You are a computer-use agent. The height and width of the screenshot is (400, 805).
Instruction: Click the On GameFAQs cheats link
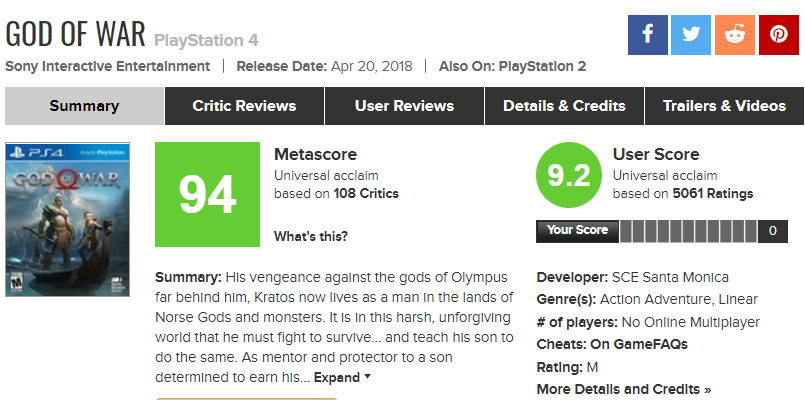[x=639, y=344]
